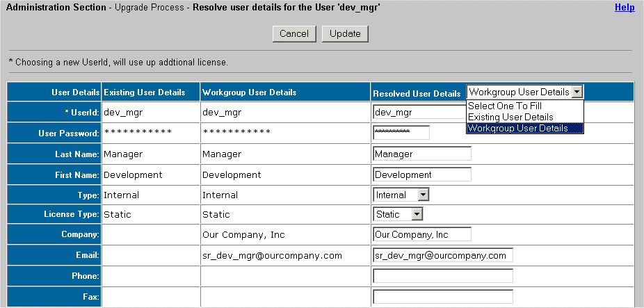Focus the resolved User Password field
Viewport: 644px width, 308px height.
click(401, 132)
